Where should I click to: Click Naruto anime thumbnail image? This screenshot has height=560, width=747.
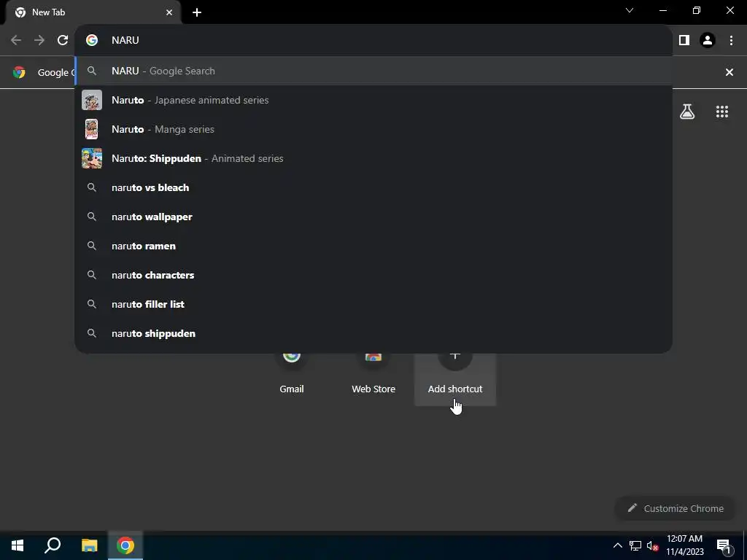91,100
